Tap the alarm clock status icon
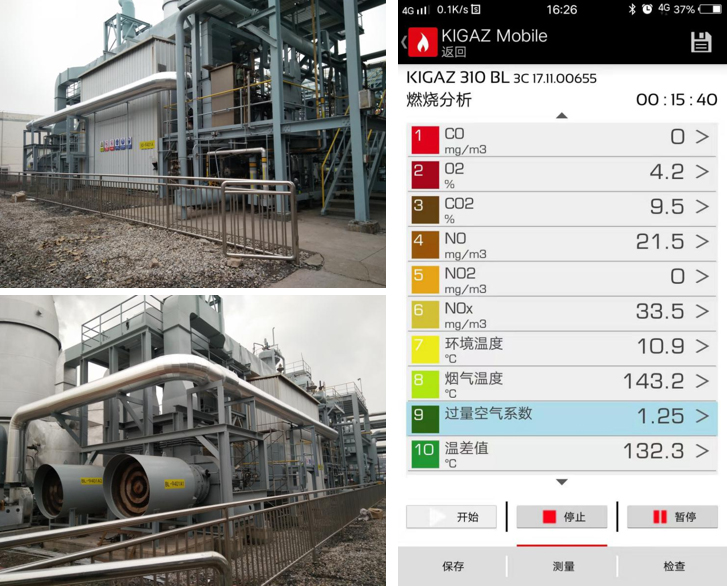727x586 pixels. click(x=647, y=9)
